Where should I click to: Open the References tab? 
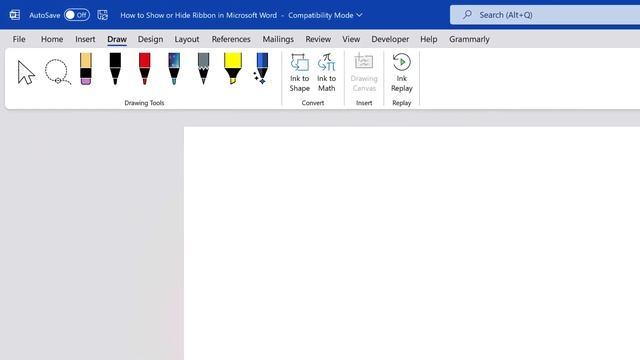pyautogui.click(x=231, y=39)
